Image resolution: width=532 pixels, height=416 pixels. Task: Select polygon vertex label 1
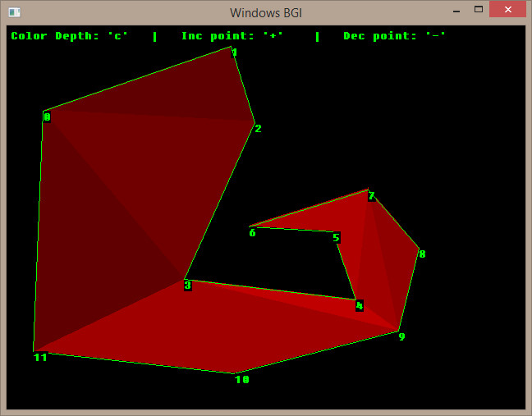[234, 53]
